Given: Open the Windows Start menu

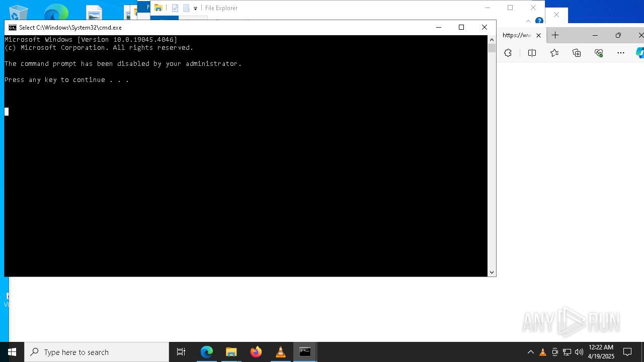Looking at the screenshot, I should (12, 352).
